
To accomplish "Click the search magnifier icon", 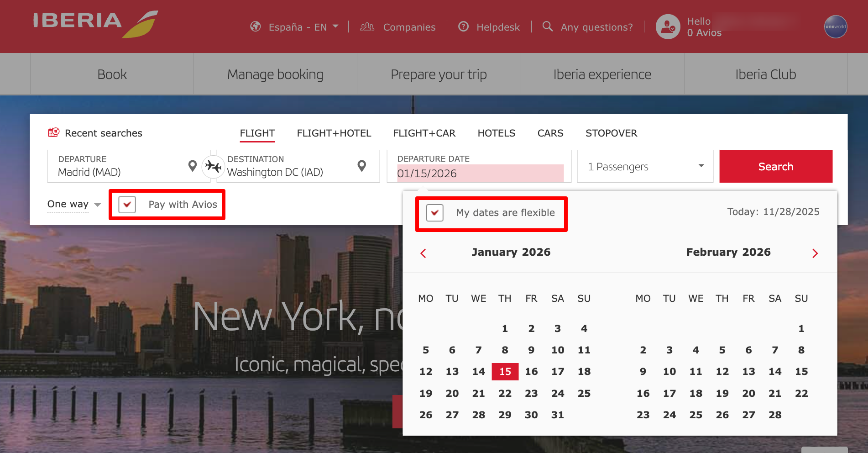I will point(547,27).
